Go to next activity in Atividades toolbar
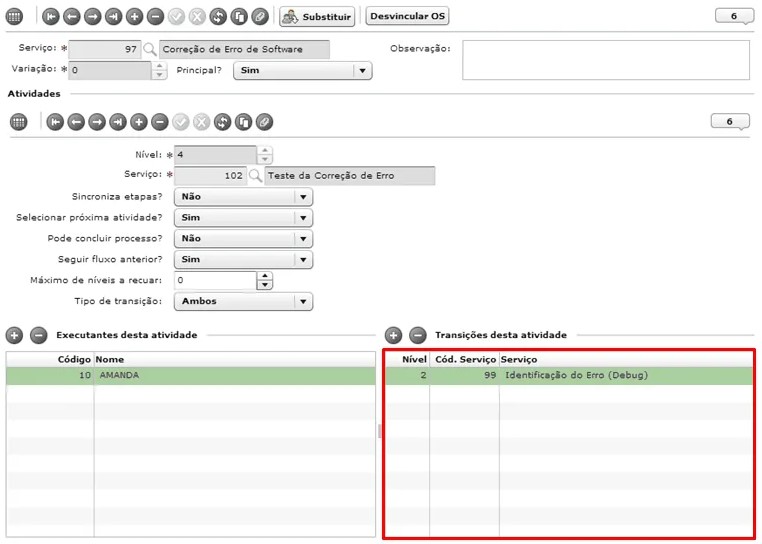762x544 pixels. (x=97, y=122)
